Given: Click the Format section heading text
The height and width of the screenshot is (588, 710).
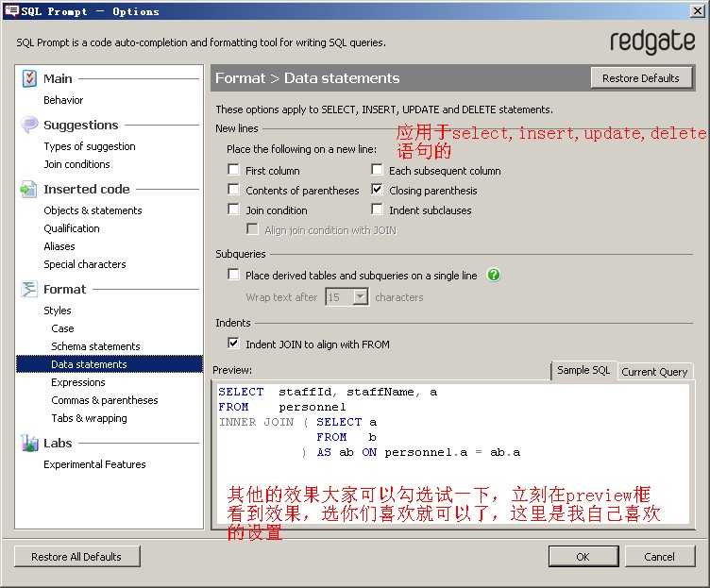Looking at the screenshot, I should pyautogui.click(x=65, y=289).
